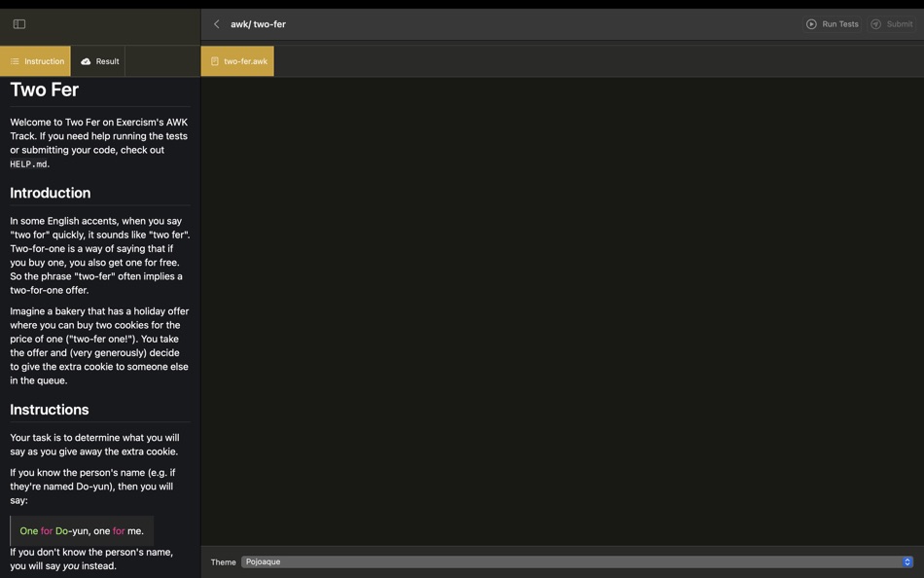
Task: Click the Run Tests button
Action: pyautogui.click(x=832, y=24)
